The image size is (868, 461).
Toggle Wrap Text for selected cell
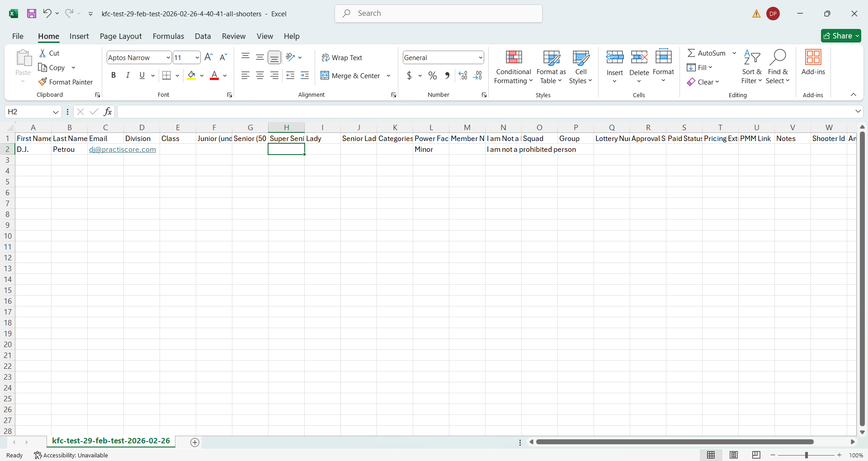tap(342, 57)
